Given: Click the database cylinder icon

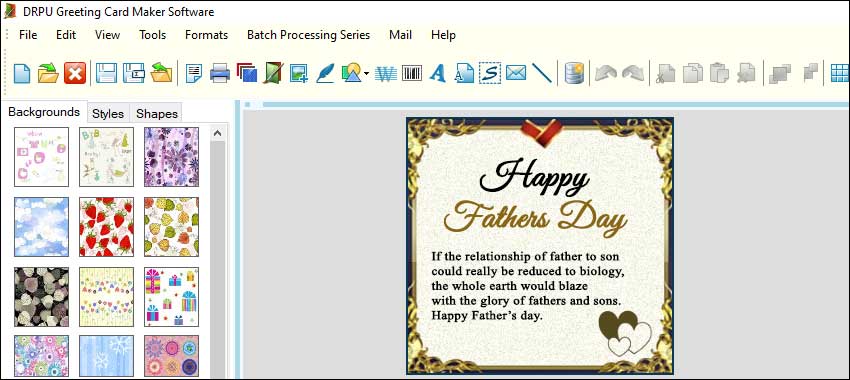Looking at the screenshot, I should [574, 73].
